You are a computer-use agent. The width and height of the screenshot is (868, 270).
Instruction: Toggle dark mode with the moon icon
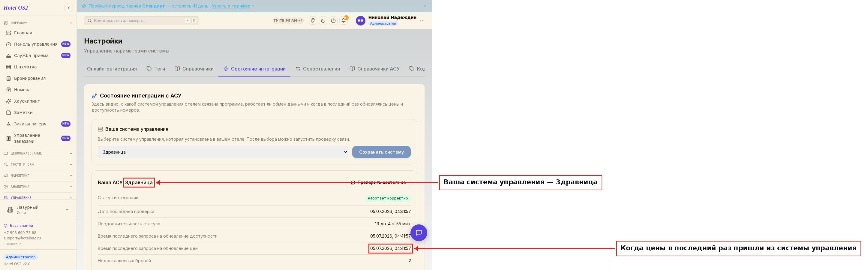pos(323,21)
